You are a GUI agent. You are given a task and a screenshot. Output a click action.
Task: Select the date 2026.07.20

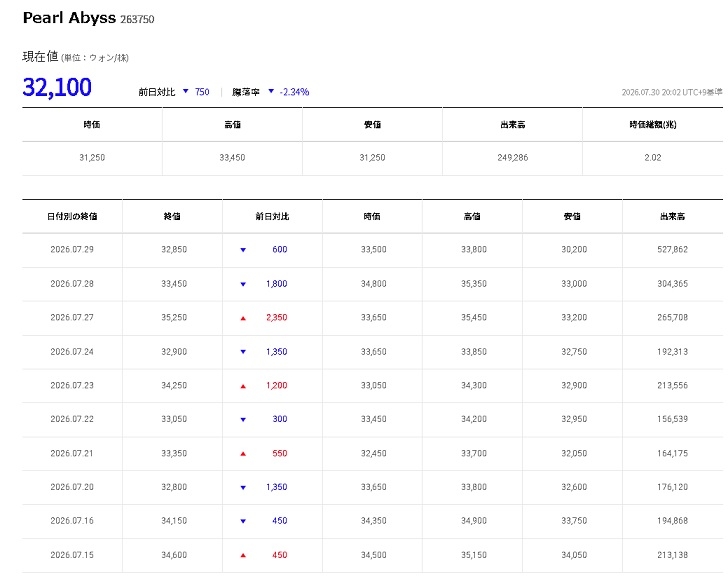[x=72, y=487]
